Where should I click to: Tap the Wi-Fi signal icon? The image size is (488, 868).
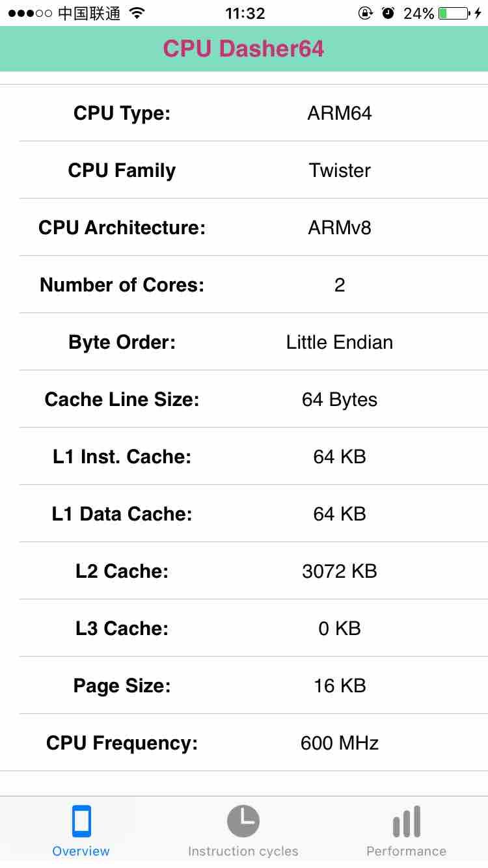coord(137,13)
